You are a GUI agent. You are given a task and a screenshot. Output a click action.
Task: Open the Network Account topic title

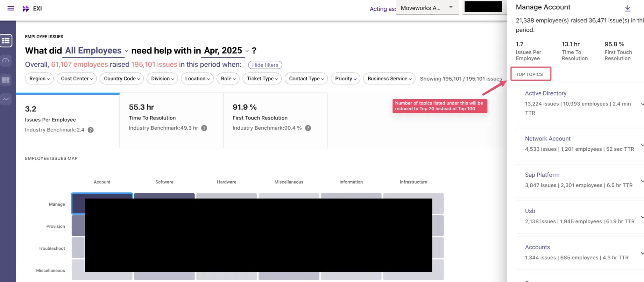[x=548, y=139]
